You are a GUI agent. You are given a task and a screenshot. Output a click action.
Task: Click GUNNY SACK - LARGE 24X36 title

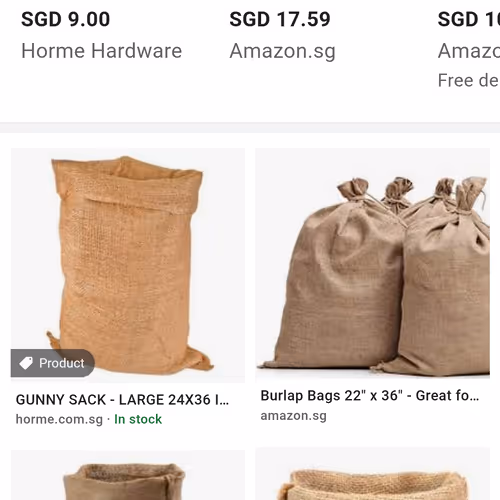click(x=122, y=399)
